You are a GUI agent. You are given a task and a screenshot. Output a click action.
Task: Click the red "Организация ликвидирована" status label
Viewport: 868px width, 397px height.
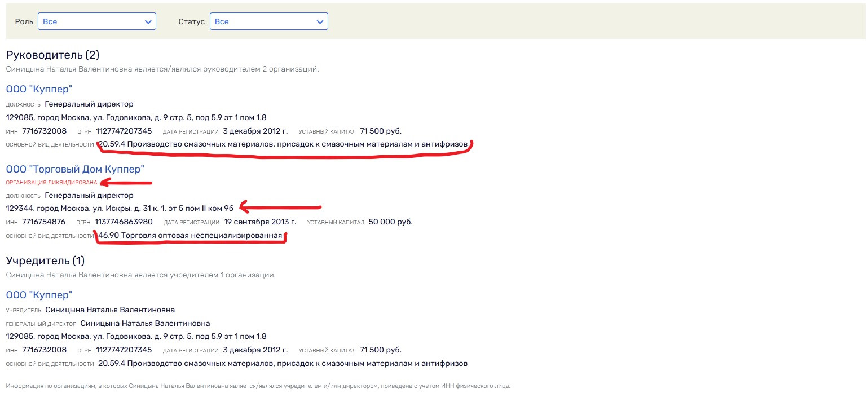[51, 182]
